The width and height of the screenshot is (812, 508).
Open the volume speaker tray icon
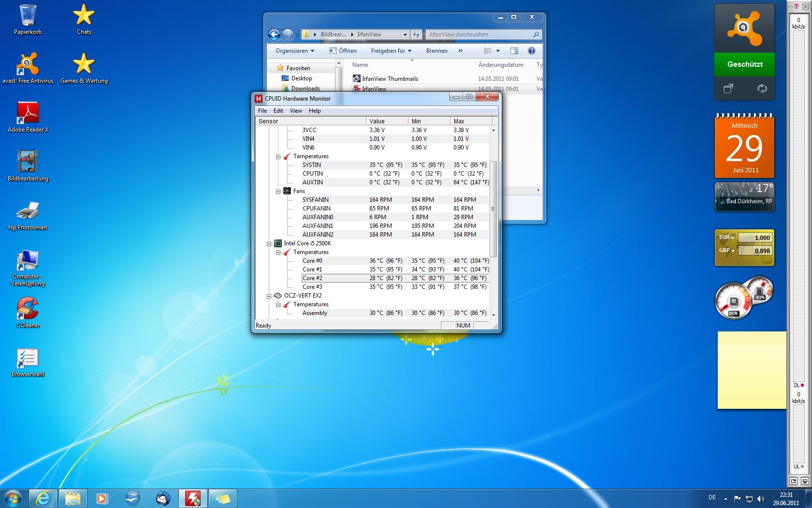(761, 498)
